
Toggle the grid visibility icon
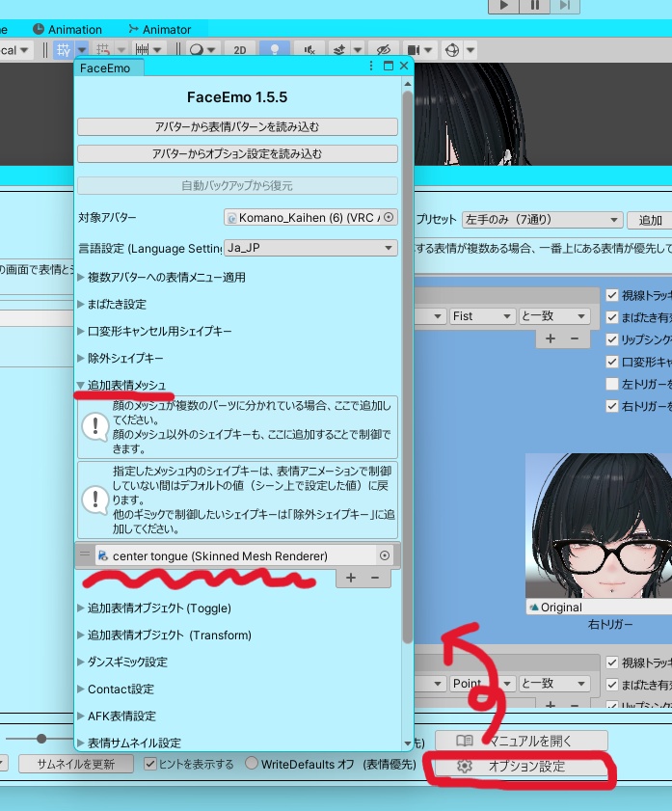pyautogui.click(x=64, y=49)
